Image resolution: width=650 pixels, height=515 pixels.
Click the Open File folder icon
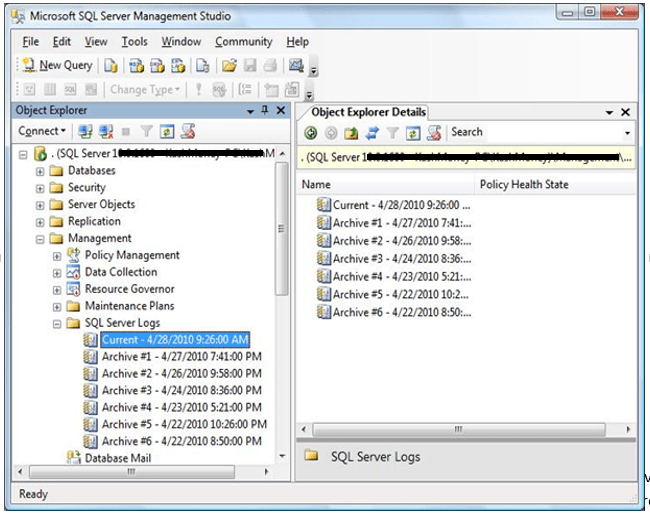coord(229,66)
